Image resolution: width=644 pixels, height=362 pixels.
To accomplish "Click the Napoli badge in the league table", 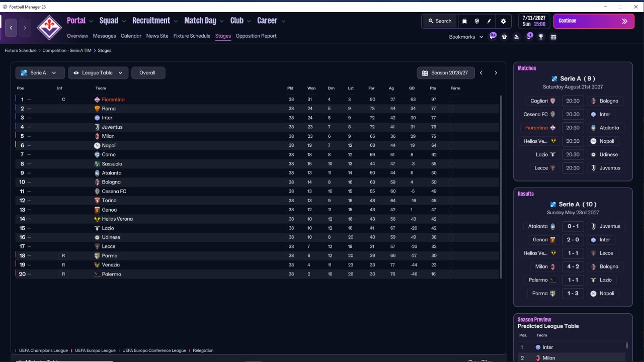I will tap(97, 145).
